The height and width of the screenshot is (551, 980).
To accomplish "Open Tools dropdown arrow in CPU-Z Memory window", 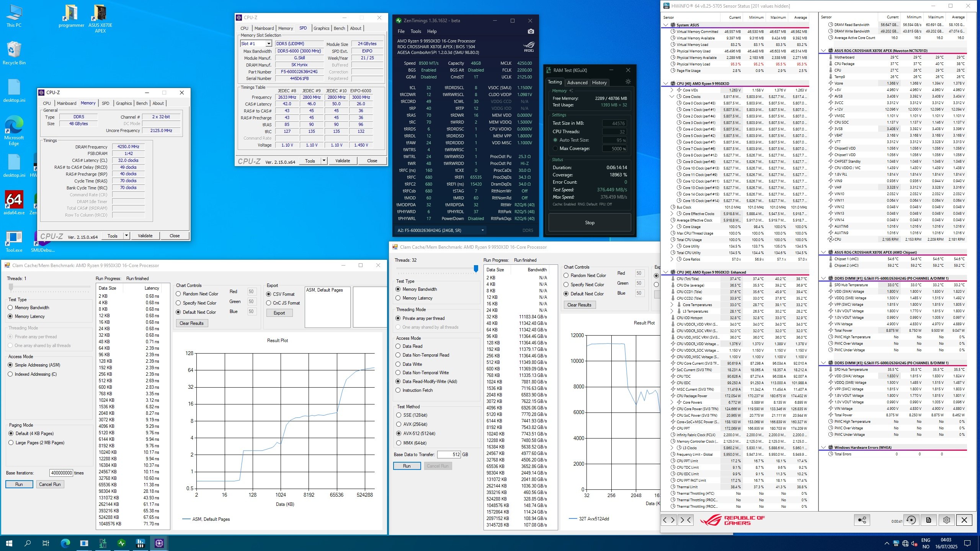I will [126, 236].
